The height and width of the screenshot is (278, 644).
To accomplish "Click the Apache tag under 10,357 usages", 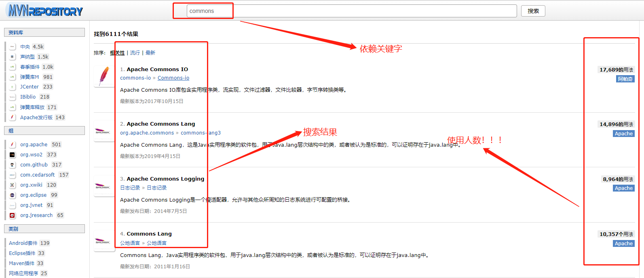I will (x=624, y=244).
